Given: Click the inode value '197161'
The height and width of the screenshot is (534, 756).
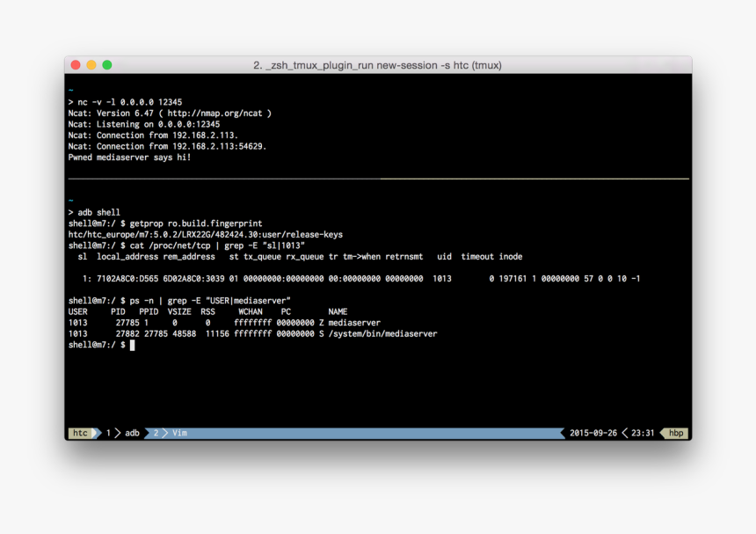Looking at the screenshot, I should point(512,279).
